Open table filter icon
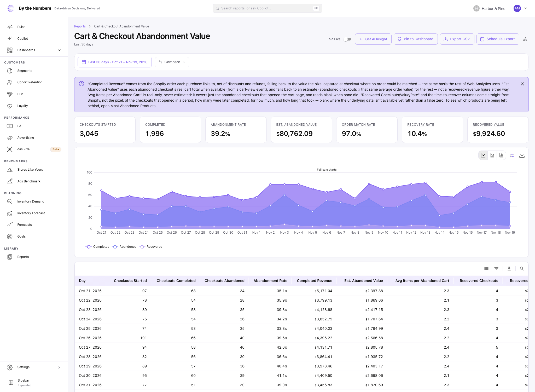The height and width of the screenshot is (392, 535). point(496,269)
